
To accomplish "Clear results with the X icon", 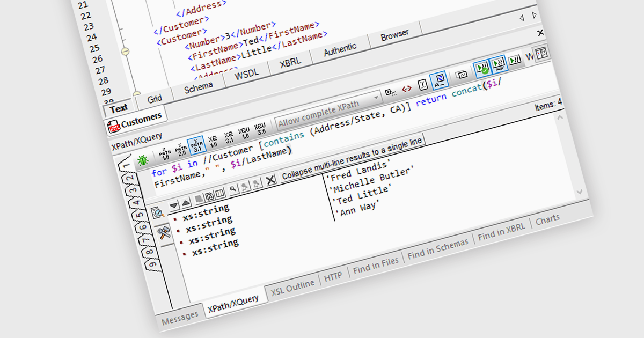I will point(271,180).
